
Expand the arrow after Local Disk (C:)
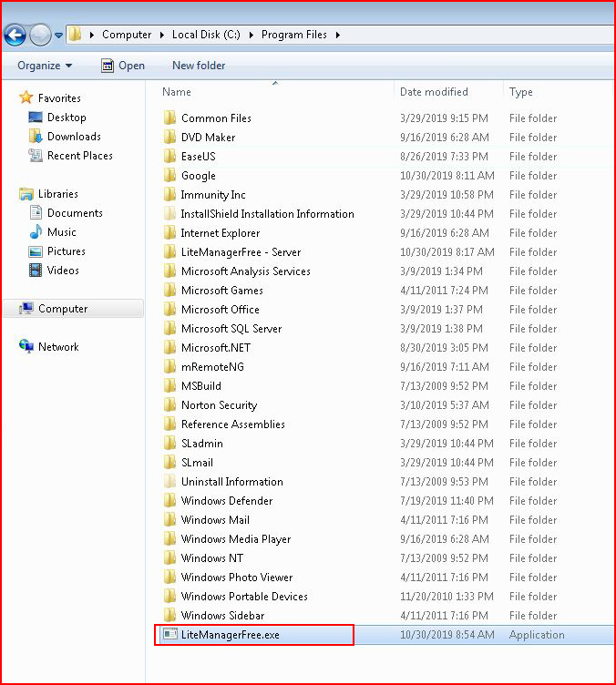252,35
